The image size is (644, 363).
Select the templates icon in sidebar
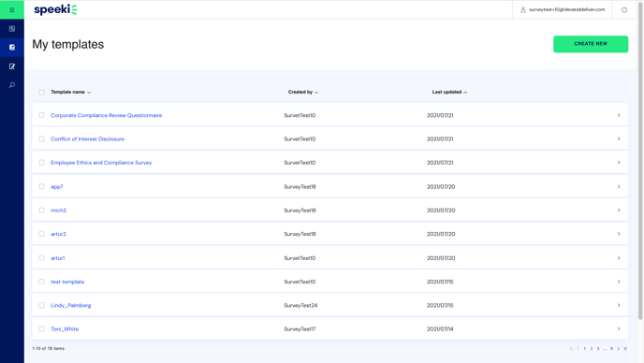tap(12, 47)
